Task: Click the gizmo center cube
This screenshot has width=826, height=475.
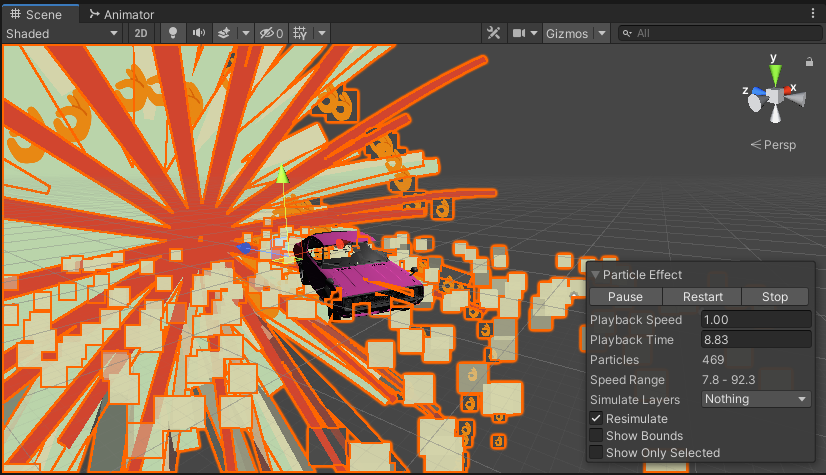Action: tap(774, 96)
